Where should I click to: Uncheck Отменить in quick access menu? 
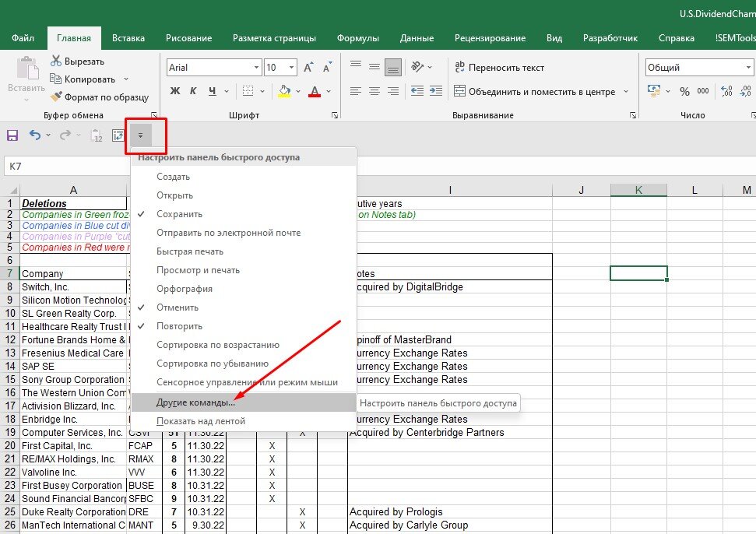tap(244, 307)
